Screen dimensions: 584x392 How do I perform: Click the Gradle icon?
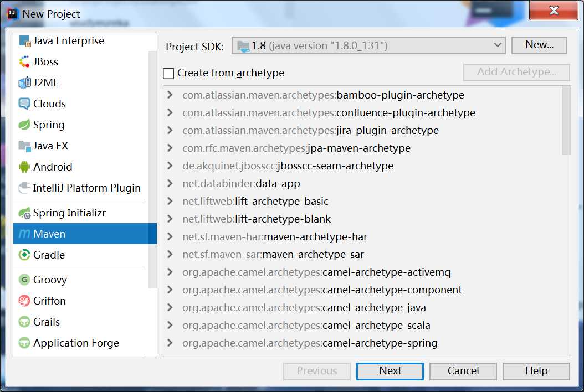click(24, 255)
